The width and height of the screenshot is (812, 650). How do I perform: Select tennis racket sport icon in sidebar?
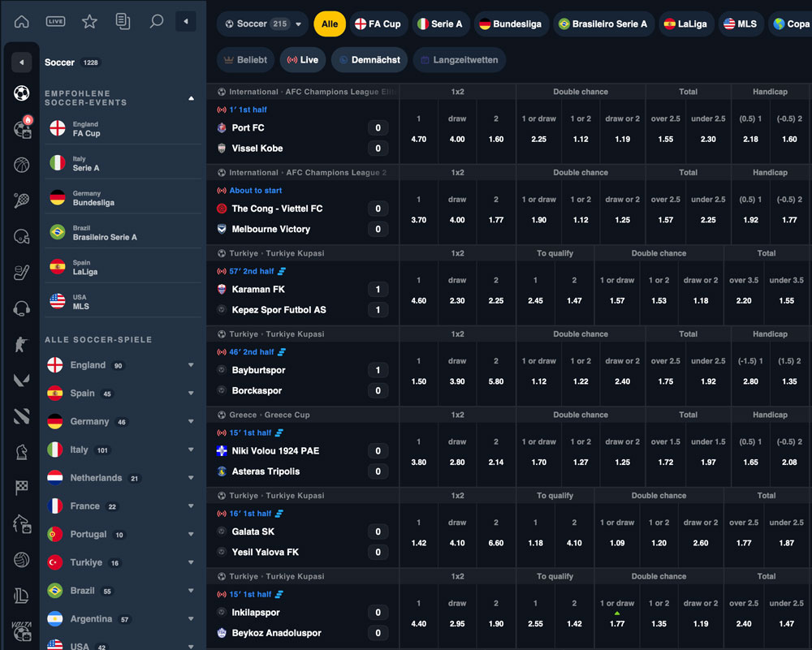(21, 200)
